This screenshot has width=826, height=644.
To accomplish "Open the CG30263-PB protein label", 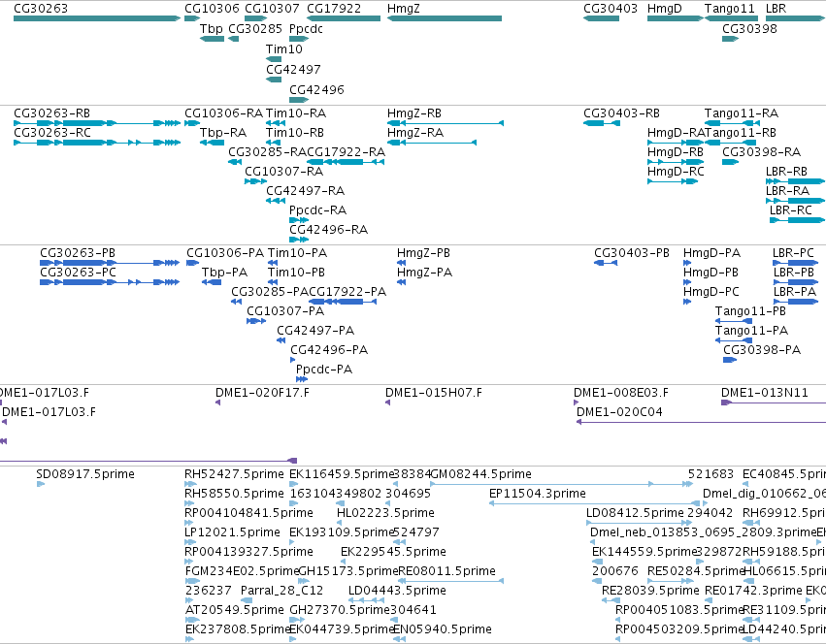I will click(78, 253).
